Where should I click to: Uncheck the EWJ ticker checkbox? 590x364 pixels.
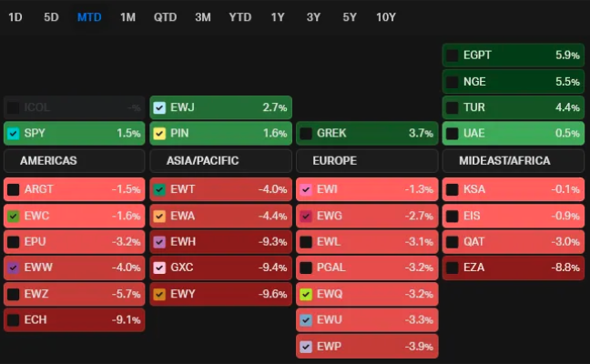159,108
